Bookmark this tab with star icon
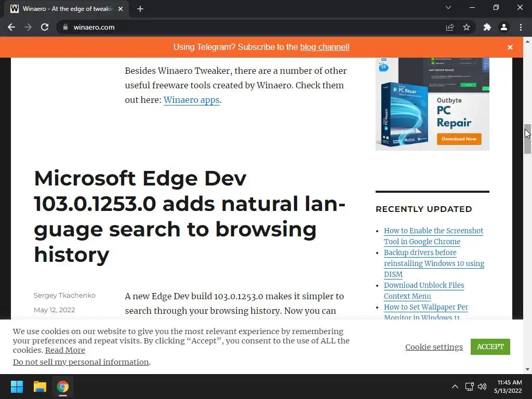 (x=467, y=27)
